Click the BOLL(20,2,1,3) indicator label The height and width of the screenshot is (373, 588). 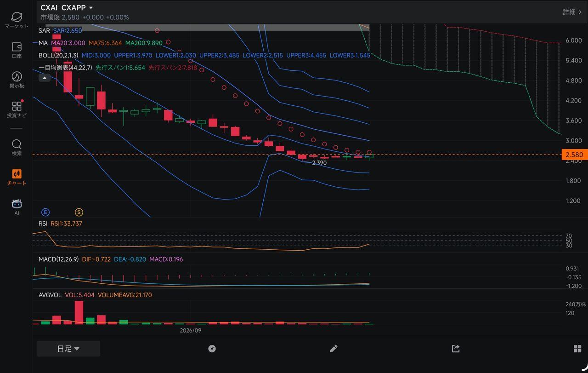point(58,55)
